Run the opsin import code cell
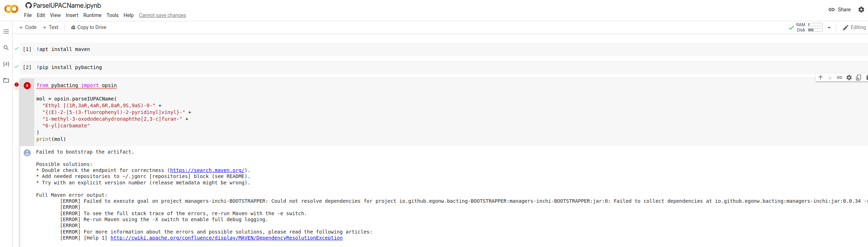 pyautogui.click(x=27, y=86)
